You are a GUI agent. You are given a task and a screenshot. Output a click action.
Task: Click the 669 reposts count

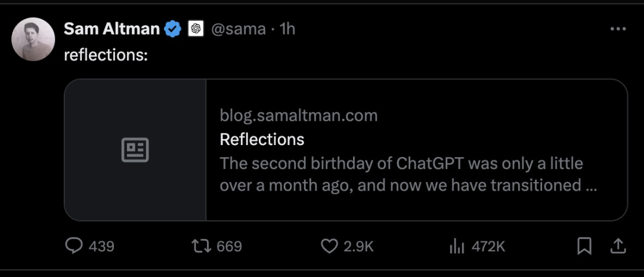click(x=229, y=246)
